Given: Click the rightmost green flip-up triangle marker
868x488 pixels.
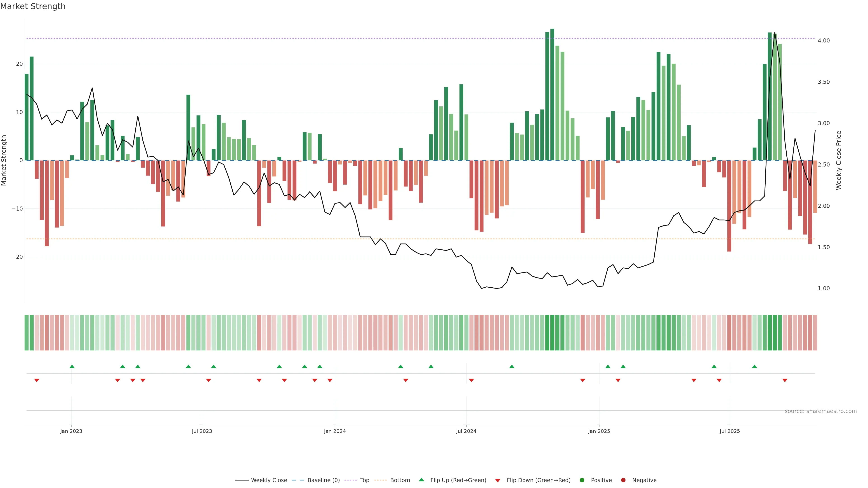Looking at the screenshot, I should 755,366.
